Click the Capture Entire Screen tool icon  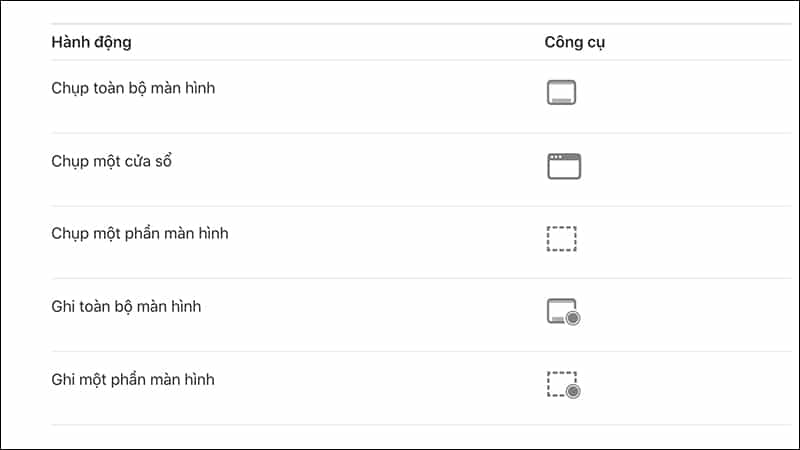coord(562,93)
